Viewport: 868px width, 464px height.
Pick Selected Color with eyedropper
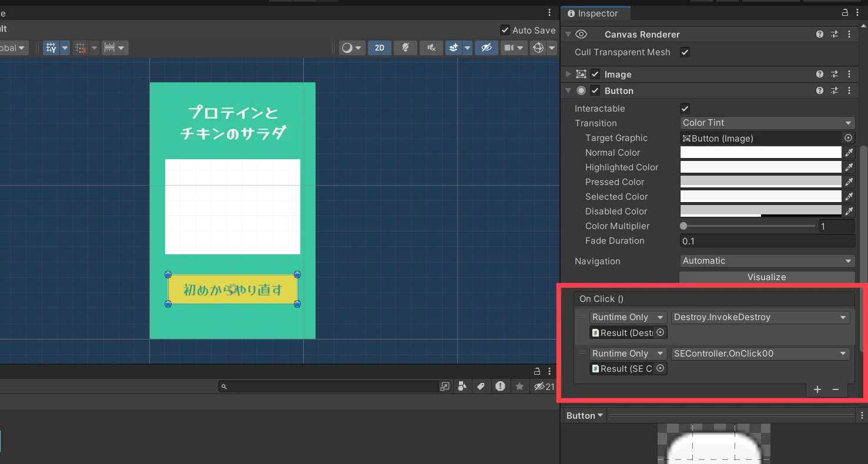click(849, 197)
